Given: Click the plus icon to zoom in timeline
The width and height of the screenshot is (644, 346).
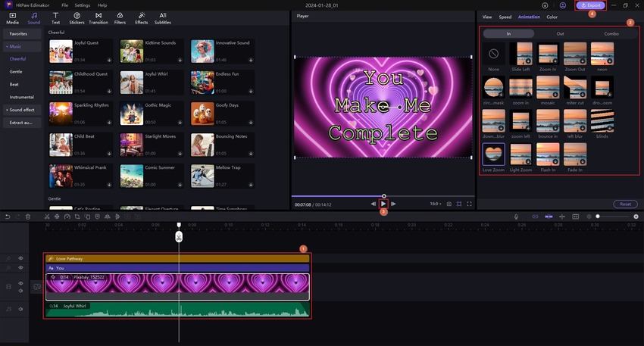Looking at the screenshot, I should coord(636,217).
